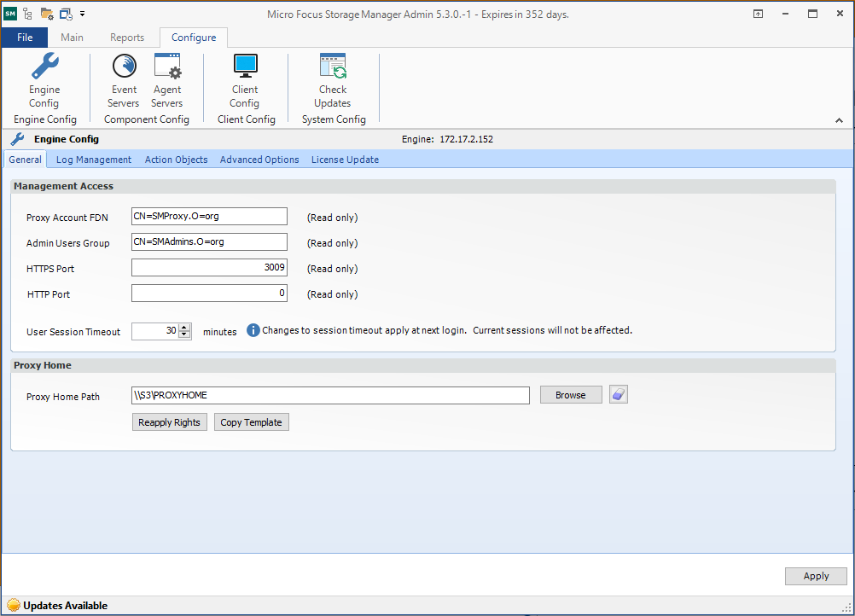Click the window resize grip corner
The width and height of the screenshot is (855, 616).
pos(847,608)
